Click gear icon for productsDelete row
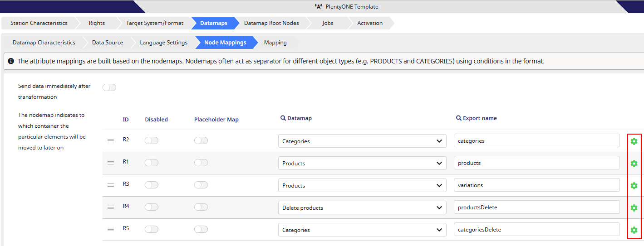The image size is (644, 246). (x=634, y=208)
